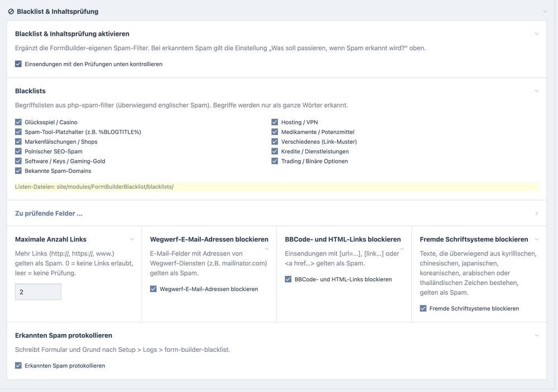This screenshot has height=392, width=558.
Task: Collapse the Blacklist & Inhaltsprüfung fieldset chevron
Action: coord(545,11)
